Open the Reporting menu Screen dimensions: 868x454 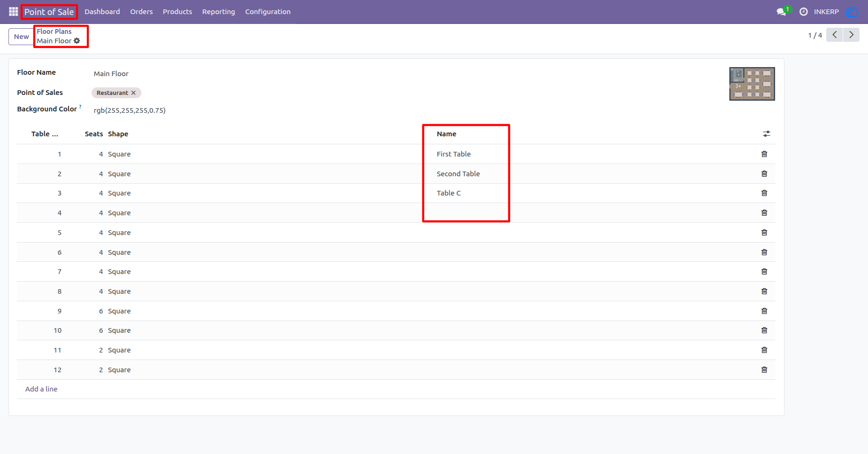pos(218,12)
